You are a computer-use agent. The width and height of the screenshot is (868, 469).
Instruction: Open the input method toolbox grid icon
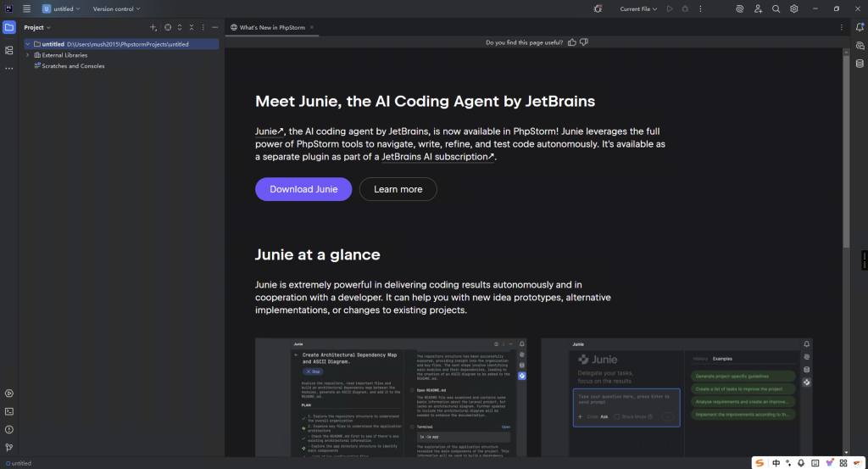click(x=843, y=463)
